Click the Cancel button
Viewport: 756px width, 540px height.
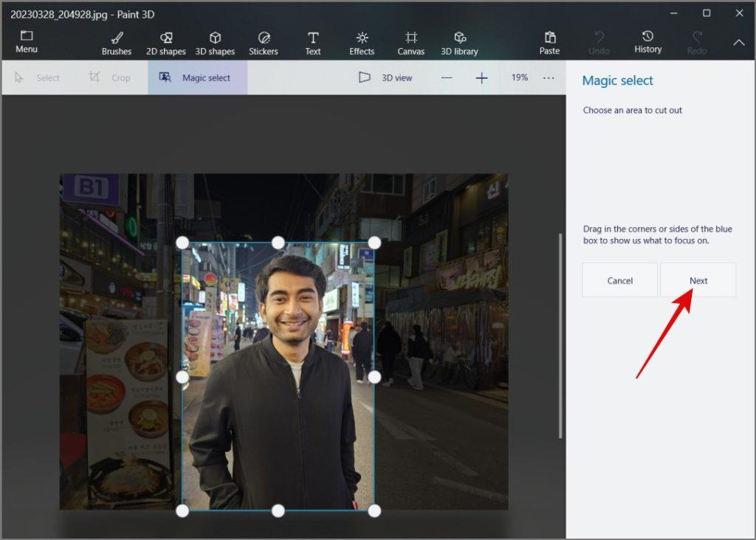(619, 280)
